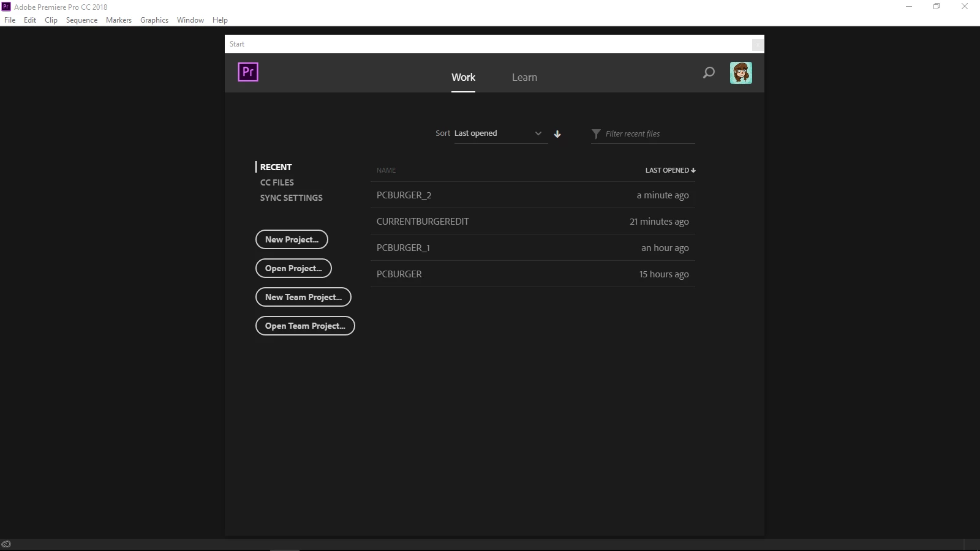Open the CURRENTBURGEREDIT project
Image resolution: width=980 pixels, height=551 pixels.
click(x=533, y=222)
